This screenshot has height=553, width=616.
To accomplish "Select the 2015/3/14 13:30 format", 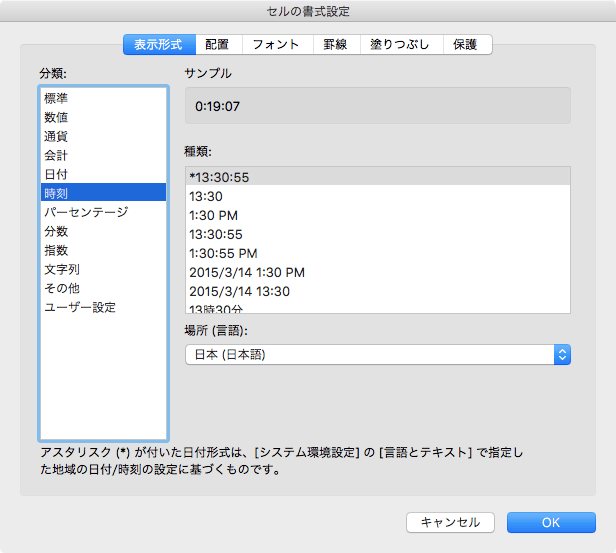I will [239, 291].
